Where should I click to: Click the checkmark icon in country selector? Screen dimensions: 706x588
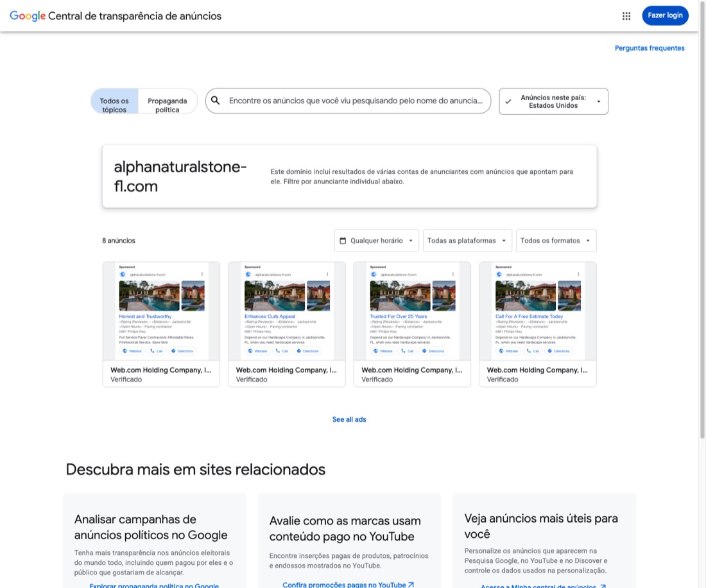508,101
